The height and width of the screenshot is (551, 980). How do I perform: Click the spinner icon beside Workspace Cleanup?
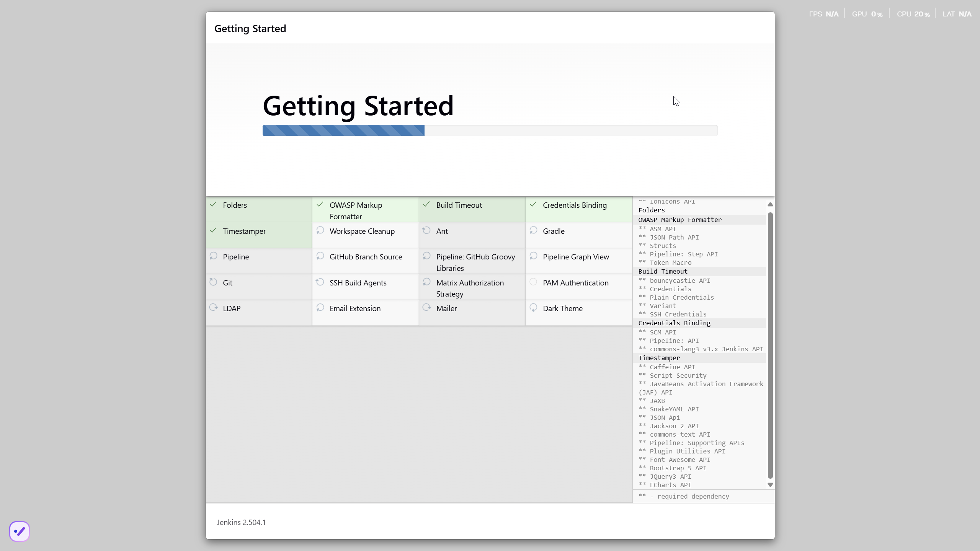320,230
